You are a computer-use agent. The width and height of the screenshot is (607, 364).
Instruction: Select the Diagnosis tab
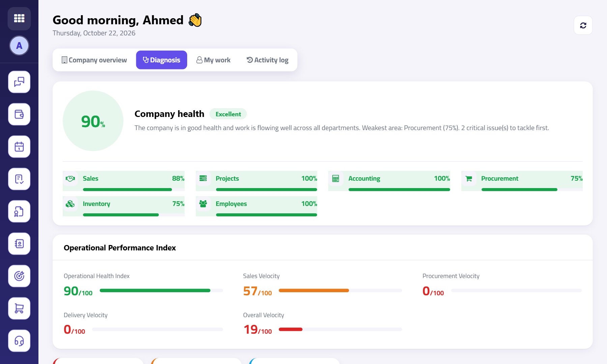point(162,60)
